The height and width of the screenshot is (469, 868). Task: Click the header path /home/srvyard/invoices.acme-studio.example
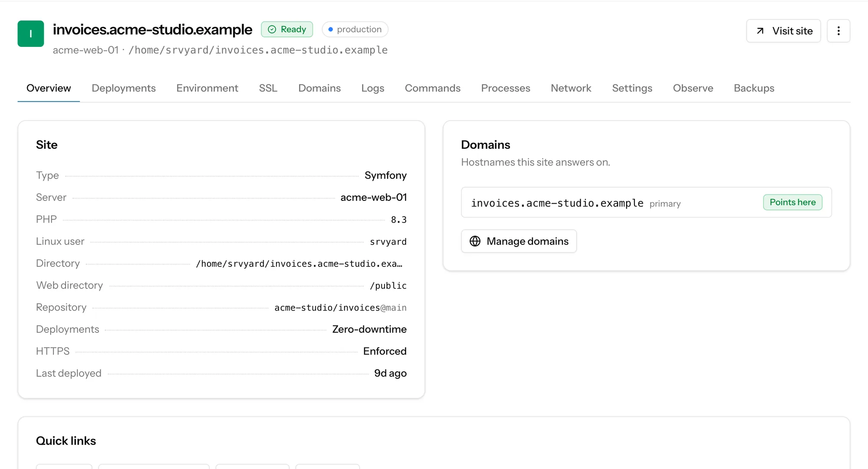(x=258, y=50)
